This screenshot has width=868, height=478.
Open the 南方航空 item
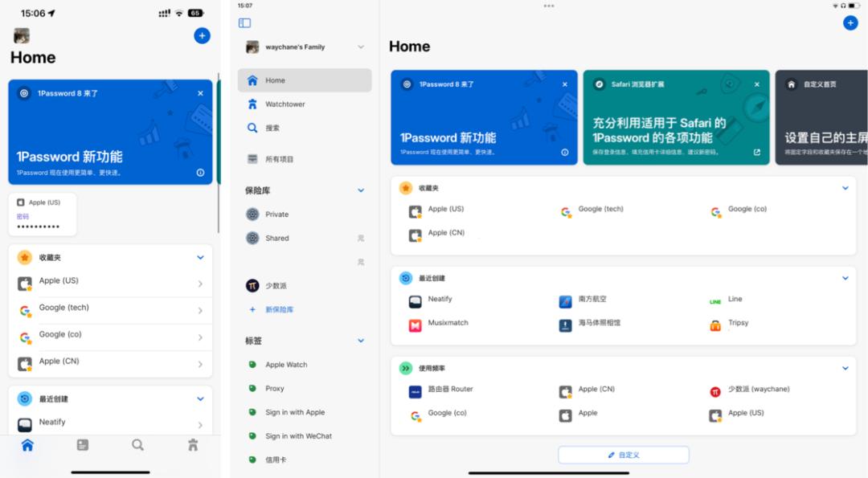[x=583, y=300]
